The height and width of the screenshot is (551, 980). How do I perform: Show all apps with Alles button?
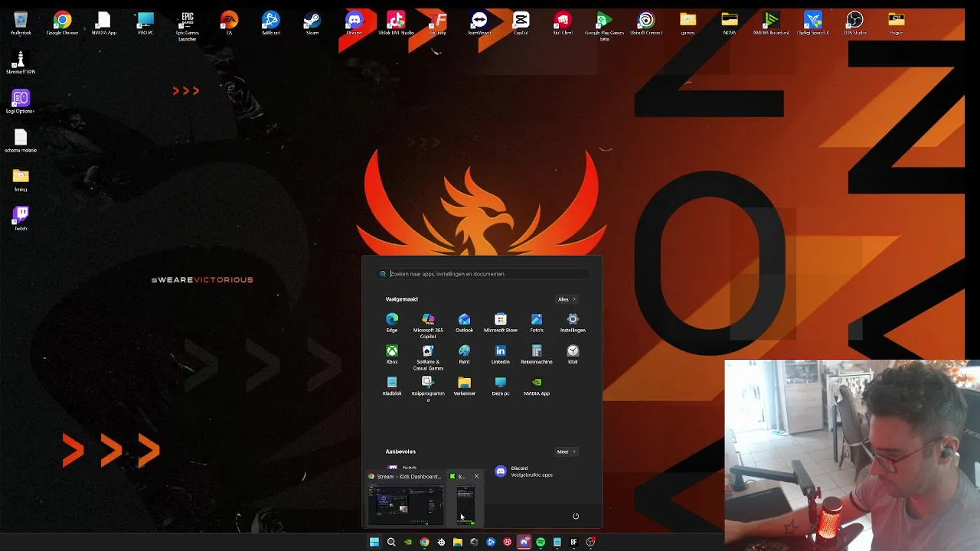pyautogui.click(x=567, y=299)
